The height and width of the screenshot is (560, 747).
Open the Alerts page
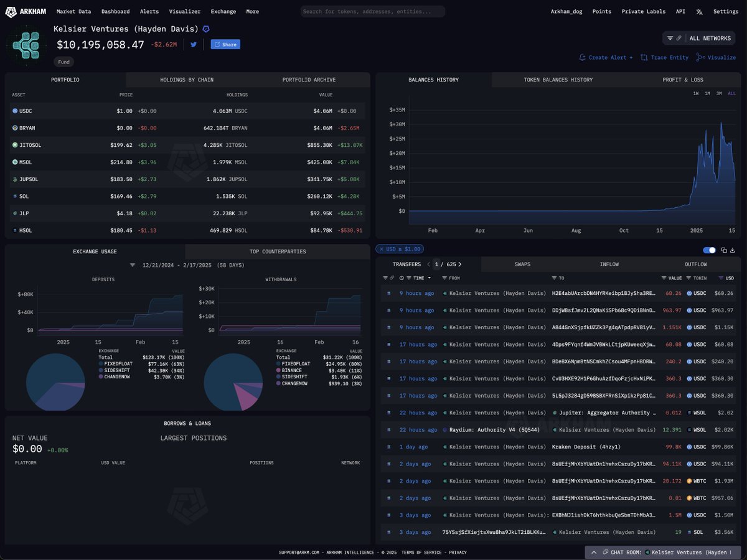coord(149,11)
